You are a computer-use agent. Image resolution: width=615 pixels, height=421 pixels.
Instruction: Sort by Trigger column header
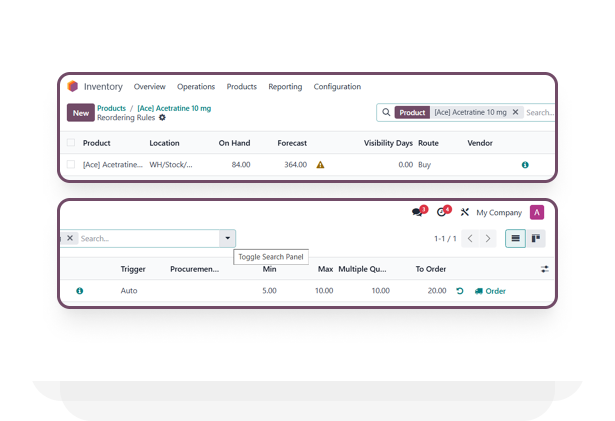tap(133, 269)
